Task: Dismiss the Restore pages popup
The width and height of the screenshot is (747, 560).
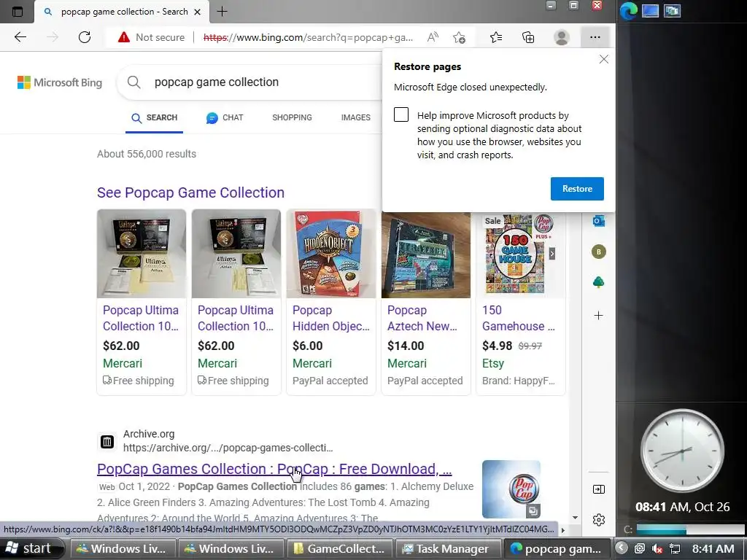Action: click(603, 59)
